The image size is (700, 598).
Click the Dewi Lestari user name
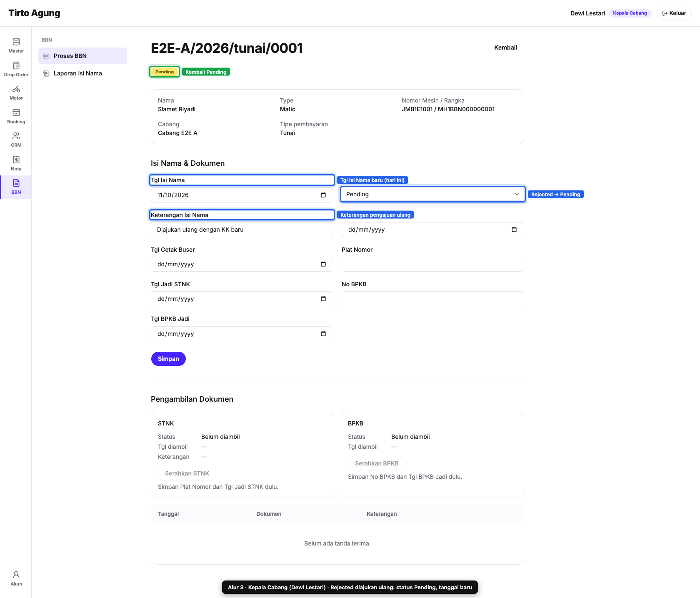[x=587, y=13]
